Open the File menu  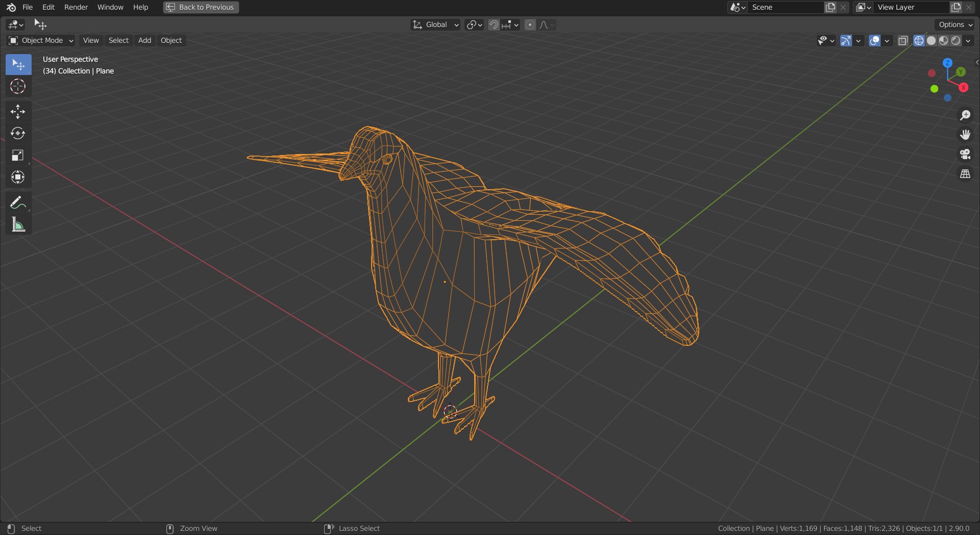[28, 7]
